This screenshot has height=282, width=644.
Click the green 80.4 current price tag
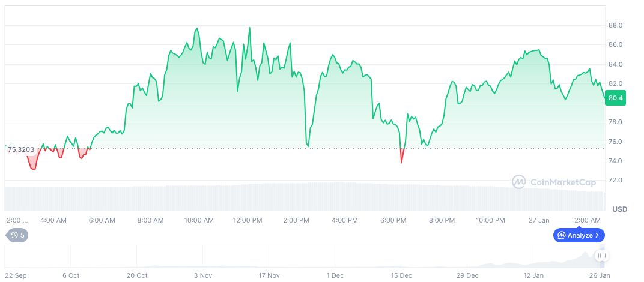click(x=615, y=98)
